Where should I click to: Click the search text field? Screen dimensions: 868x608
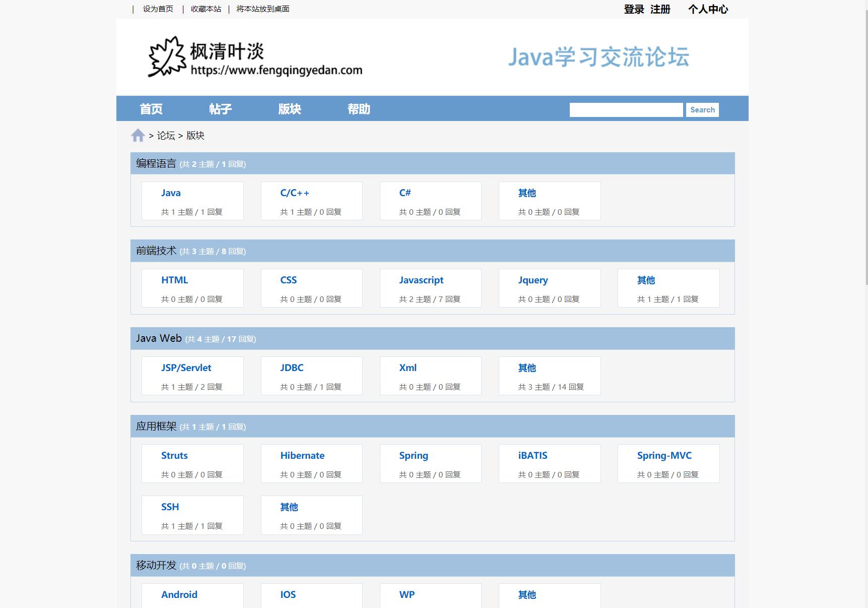tap(626, 110)
